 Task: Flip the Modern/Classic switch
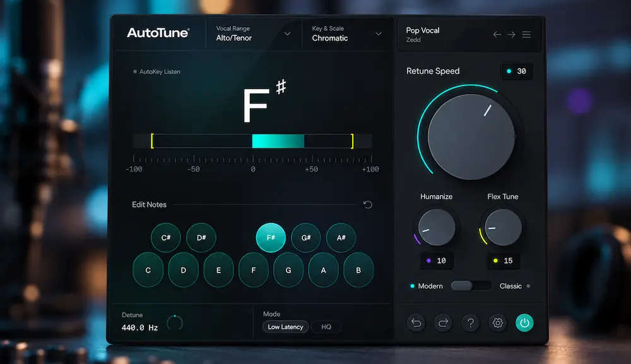471,286
